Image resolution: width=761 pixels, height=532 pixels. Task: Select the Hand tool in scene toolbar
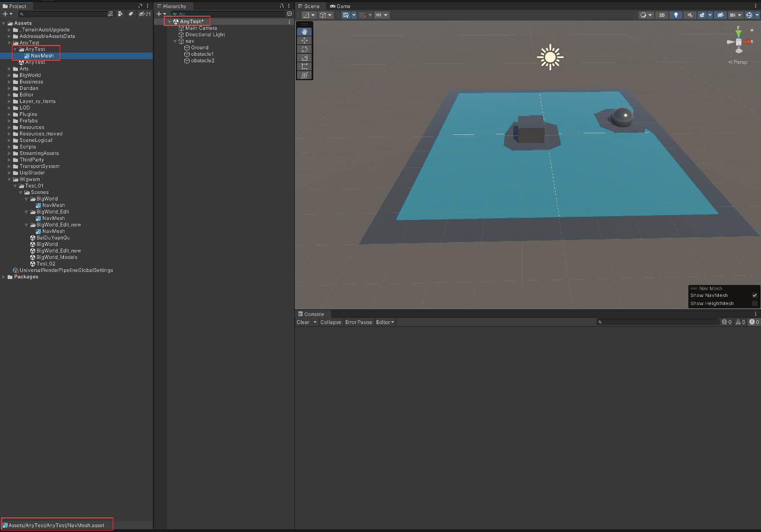[x=304, y=31]
